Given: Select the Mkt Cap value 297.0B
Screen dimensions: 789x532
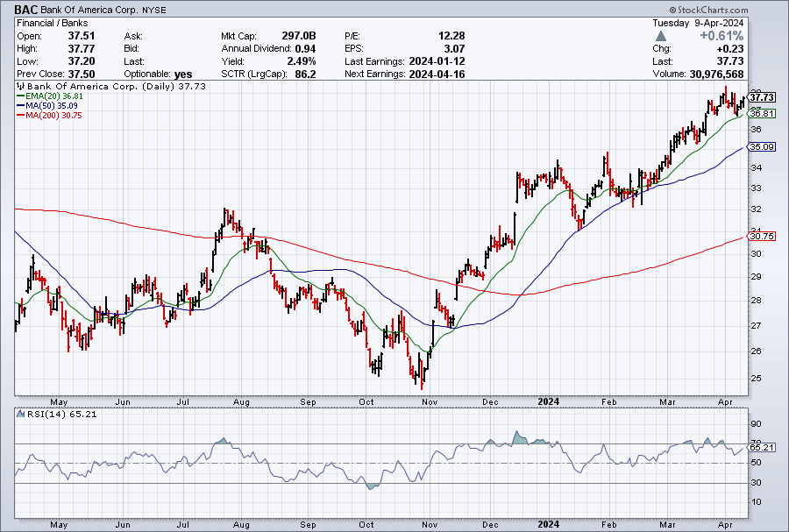Looking at the screenshot, I should click(x=299, y=36).
